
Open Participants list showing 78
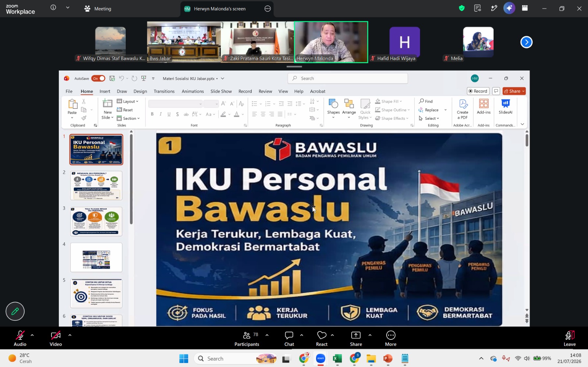(x=247, y=338)
